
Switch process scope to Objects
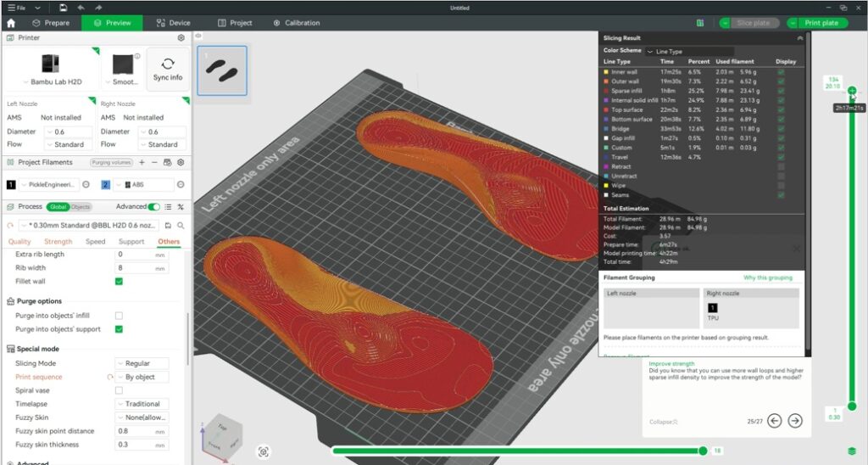tap(81, 207)
